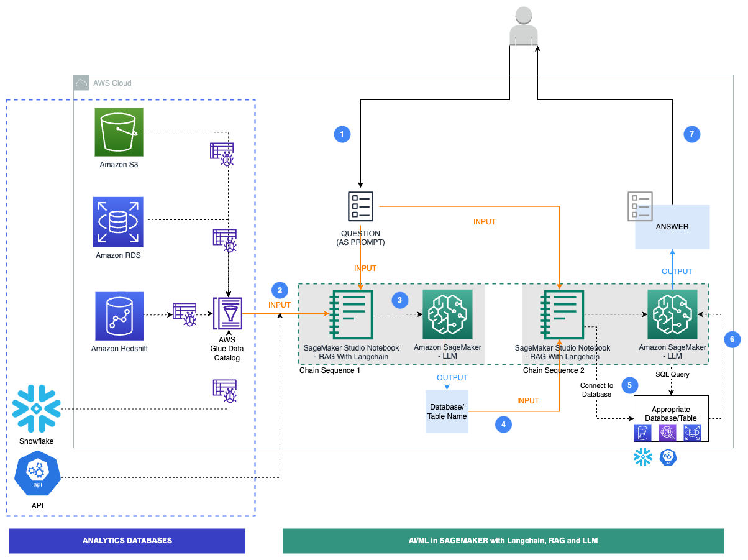Click numbered circle 4 near Database/Table Name
748x560 pixels.
503,425
